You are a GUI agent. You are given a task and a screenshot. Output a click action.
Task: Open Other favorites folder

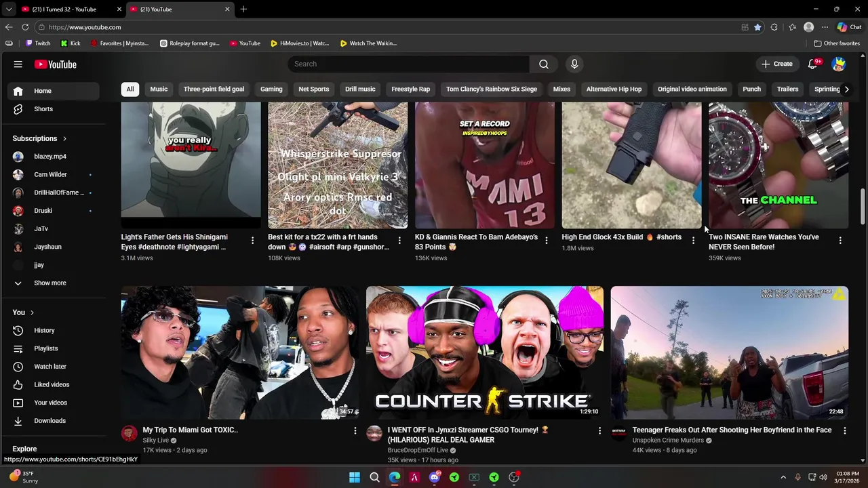pyautogui.click(x=837, y=43)
